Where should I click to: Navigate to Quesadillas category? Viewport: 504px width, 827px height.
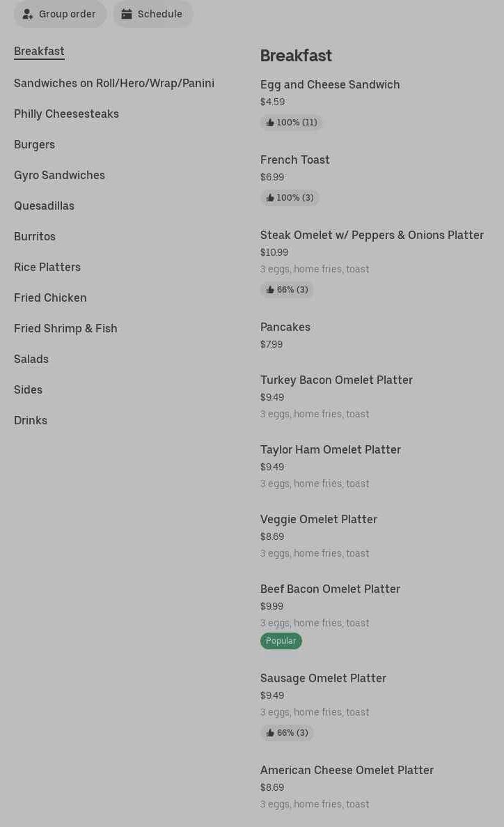[x=44, y=206]
